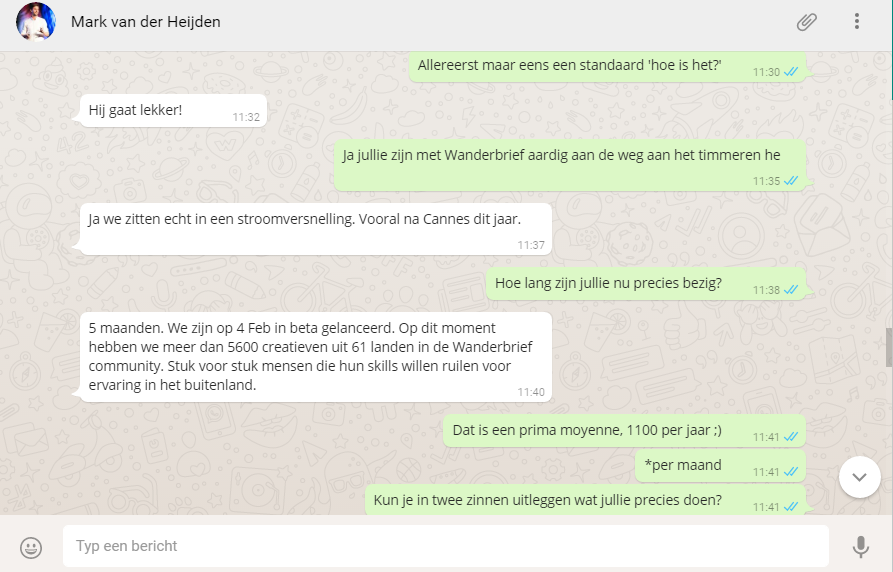Open the attachment paperclip menu
893x572 pixels.
[806, 22]
